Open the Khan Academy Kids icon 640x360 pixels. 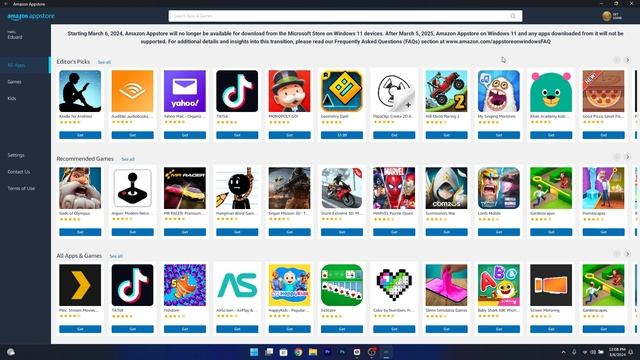[x=551, y=91]
